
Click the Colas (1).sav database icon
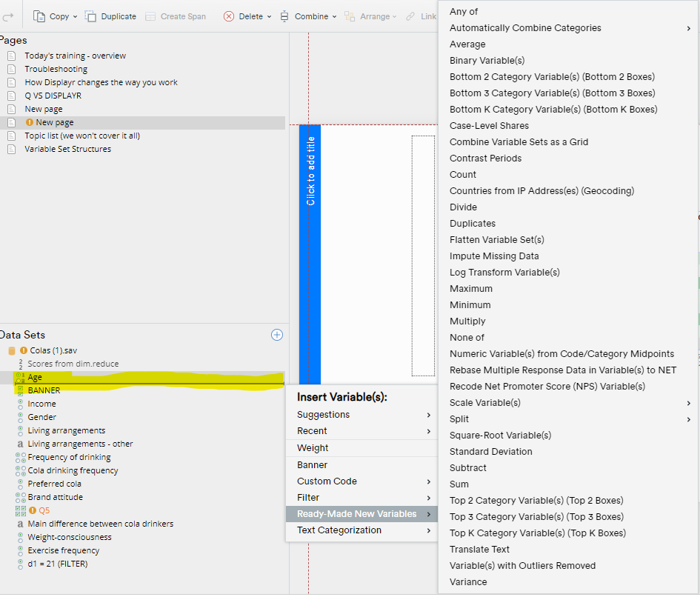tap(12, 351)
